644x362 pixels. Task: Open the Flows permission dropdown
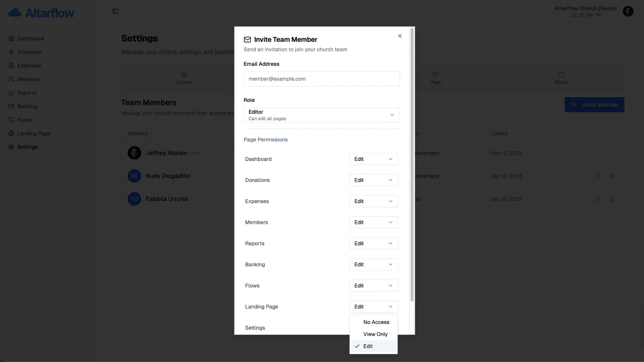(373, 285)
